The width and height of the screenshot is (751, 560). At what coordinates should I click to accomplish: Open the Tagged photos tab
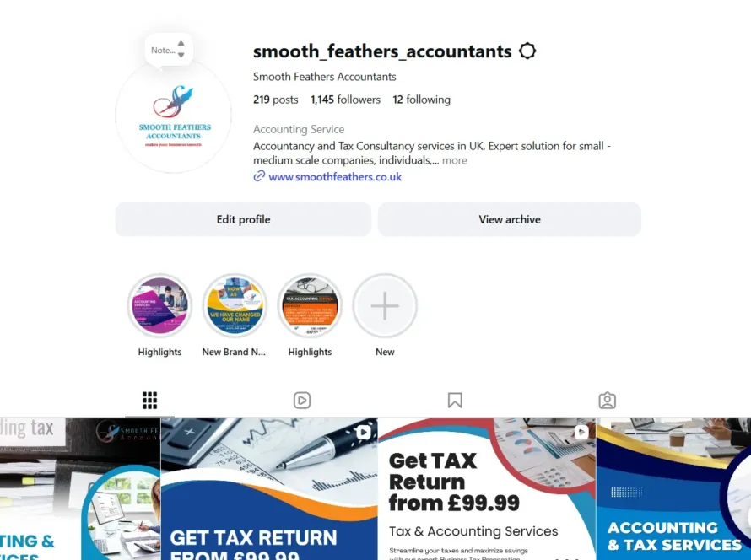[607, 400]
